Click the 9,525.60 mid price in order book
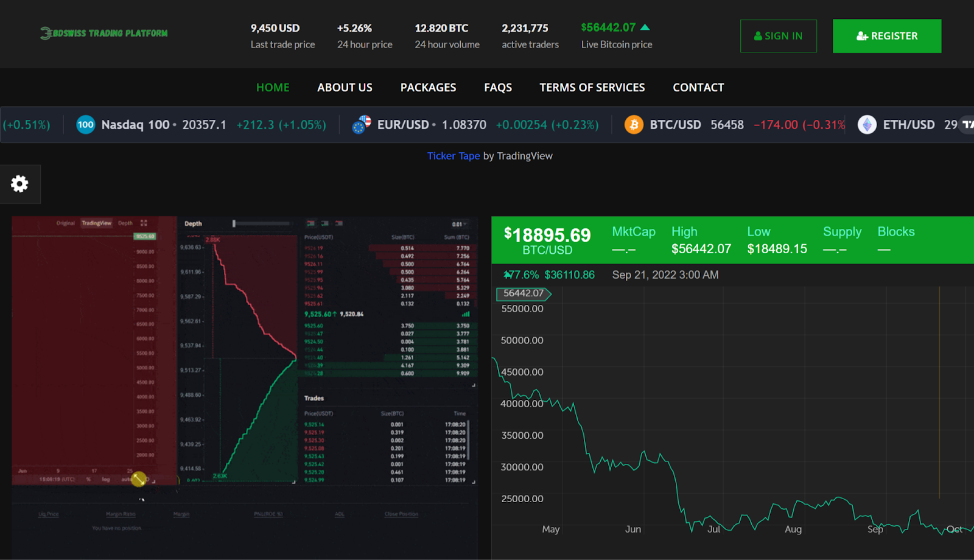 [317, 314]
